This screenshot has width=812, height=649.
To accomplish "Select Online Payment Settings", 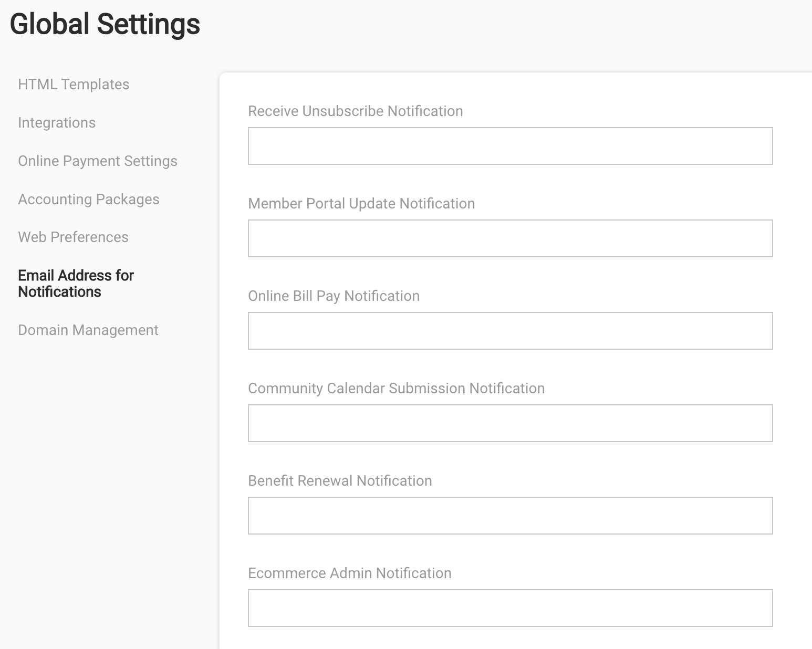I will pyautogui.click(x=98, y=161).
